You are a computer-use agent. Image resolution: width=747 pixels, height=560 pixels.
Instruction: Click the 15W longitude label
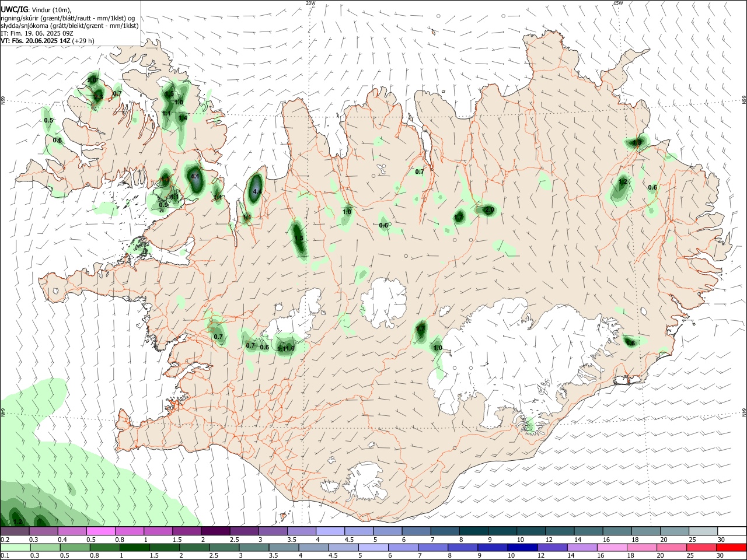[618, 3]
